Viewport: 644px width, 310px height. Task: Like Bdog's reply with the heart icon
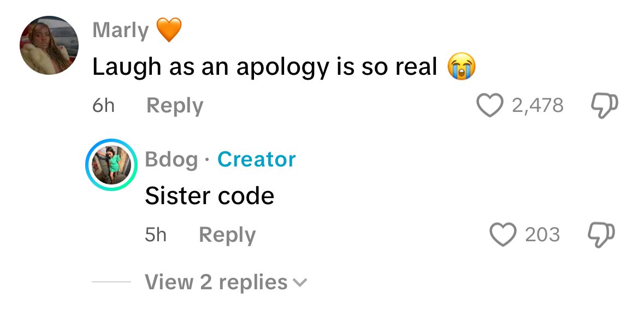click(503, 235)
